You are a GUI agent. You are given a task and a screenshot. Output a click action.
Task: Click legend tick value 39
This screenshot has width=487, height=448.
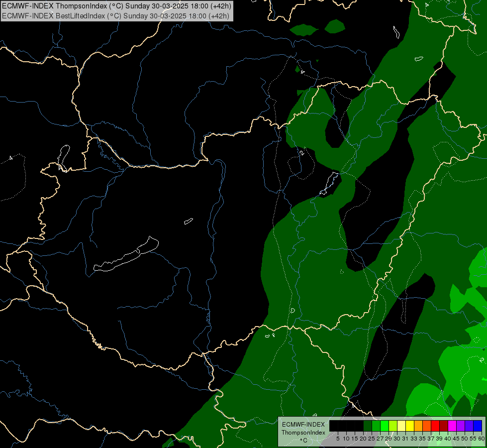tap(439, 439)
